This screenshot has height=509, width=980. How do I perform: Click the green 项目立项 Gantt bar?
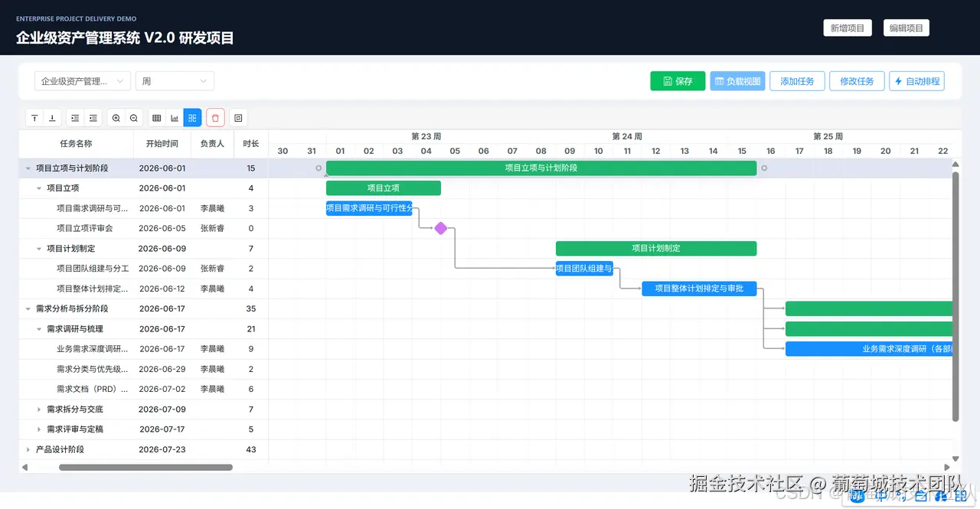pyautogui.click(x=384, y=188)
